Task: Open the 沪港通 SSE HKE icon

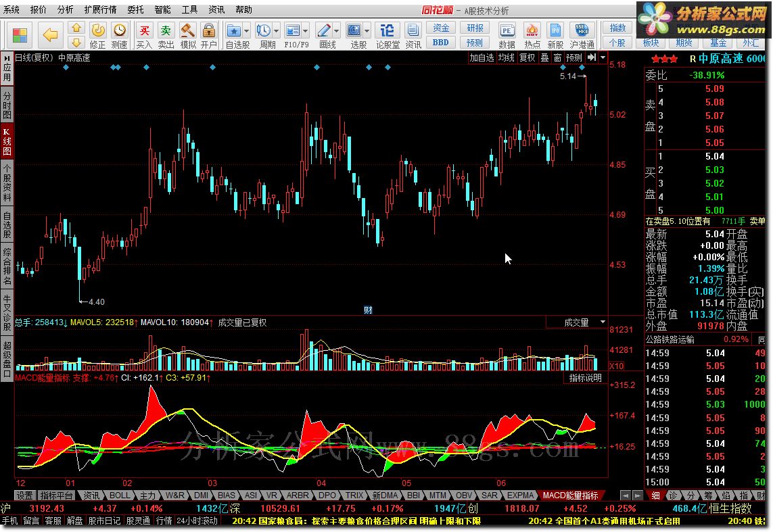Action: pyautogui.click(x=582, y=35)
